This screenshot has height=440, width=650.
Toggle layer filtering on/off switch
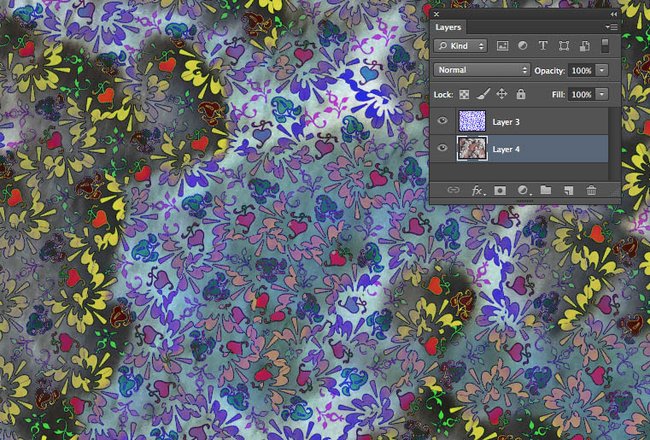(606, 46)
